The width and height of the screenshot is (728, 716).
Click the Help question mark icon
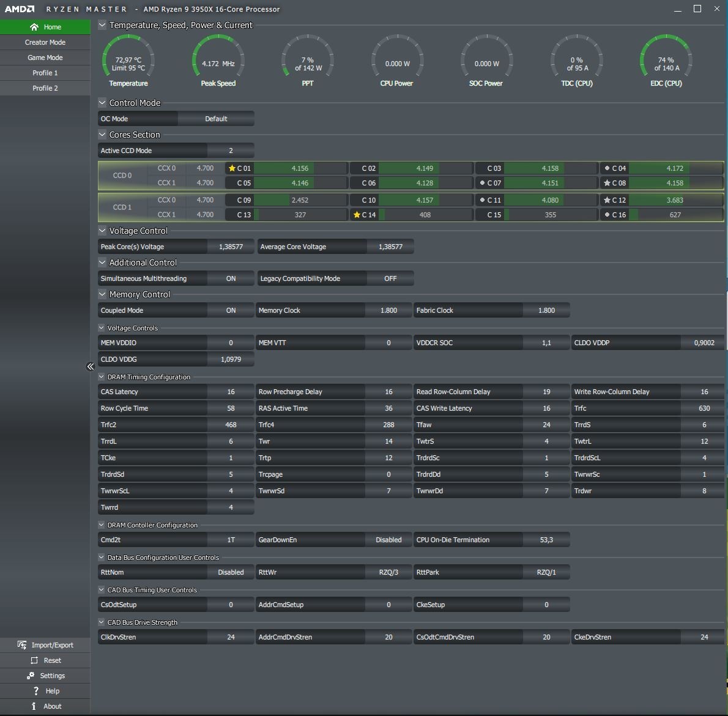click(35, 690)
